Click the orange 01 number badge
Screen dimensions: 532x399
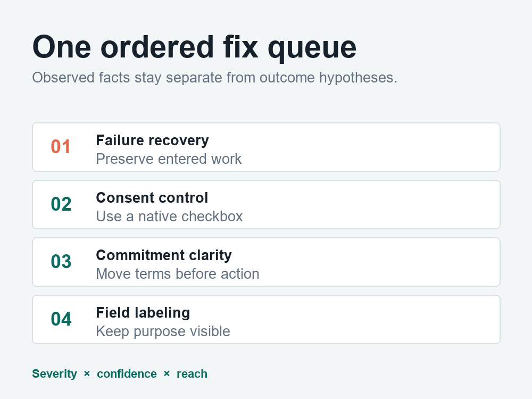tap(61, 147)
